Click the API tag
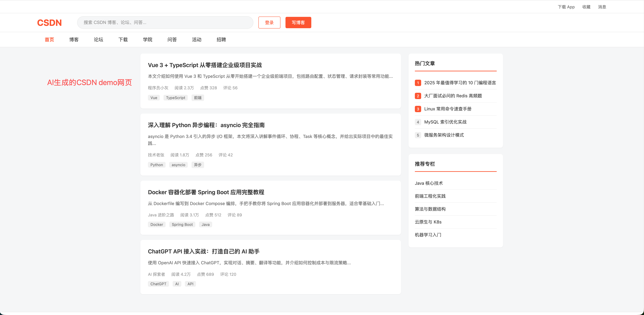644x315 pixels. (x=190, y=284)
